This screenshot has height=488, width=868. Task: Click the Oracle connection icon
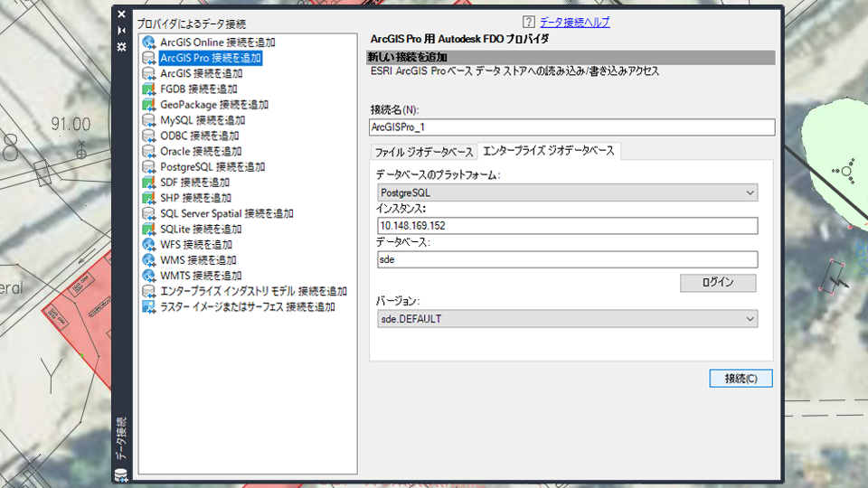pos(148,151)
